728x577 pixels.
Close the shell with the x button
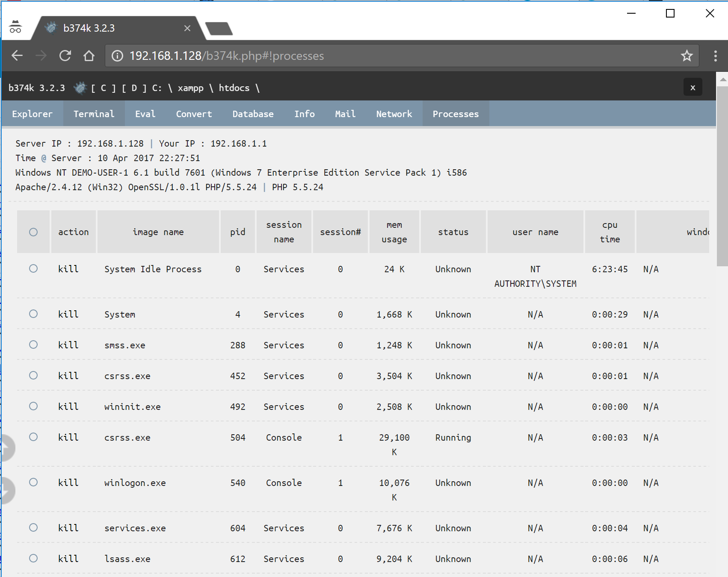click(x=692, y=88)
